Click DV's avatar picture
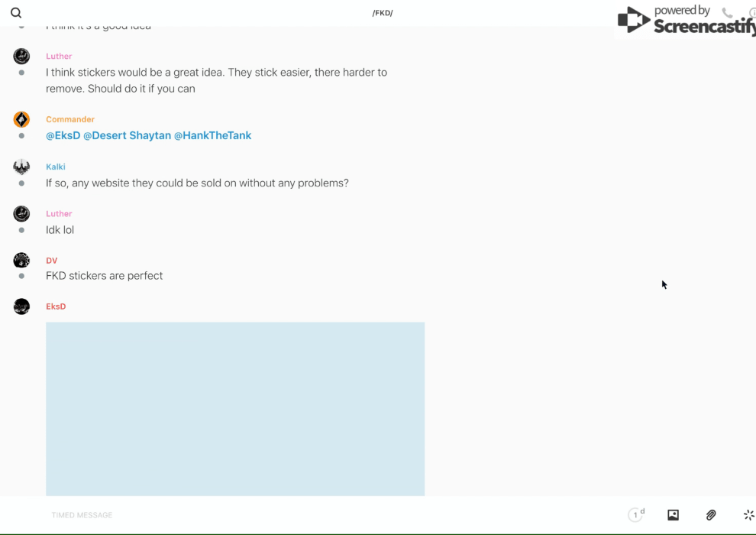The image size is (756, 535). point(21,261)
